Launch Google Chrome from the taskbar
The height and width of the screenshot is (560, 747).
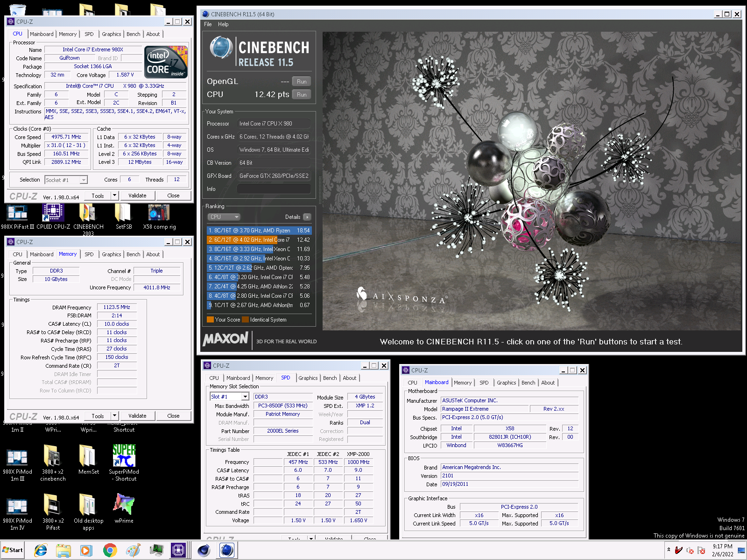[110, 551]
